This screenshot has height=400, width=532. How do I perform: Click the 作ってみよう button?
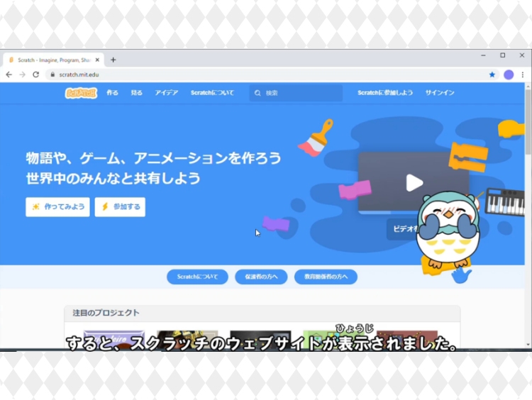[57, 207]
